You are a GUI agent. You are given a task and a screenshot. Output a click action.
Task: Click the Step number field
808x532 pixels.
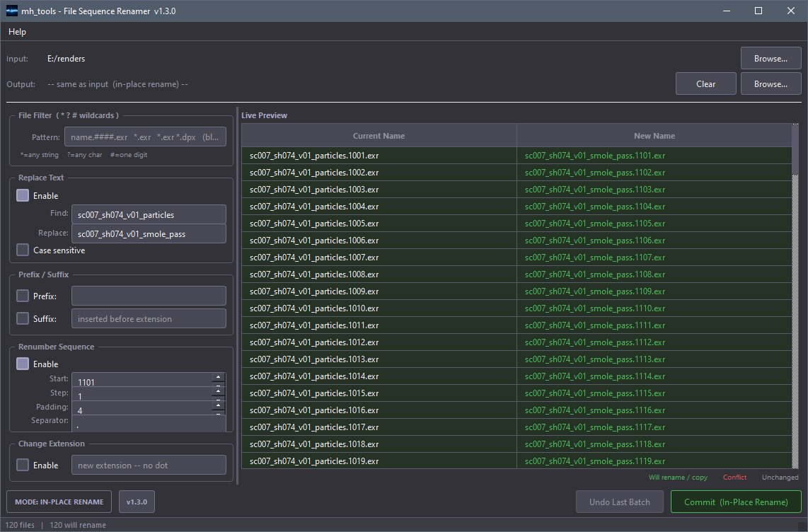[x=142, y=395]
